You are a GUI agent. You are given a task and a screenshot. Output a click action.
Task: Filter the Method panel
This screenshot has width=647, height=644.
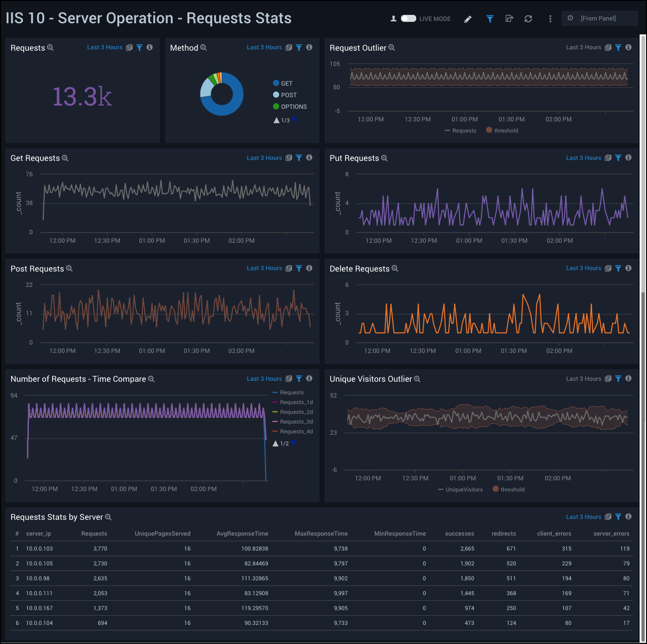click(x=299, y=47)
